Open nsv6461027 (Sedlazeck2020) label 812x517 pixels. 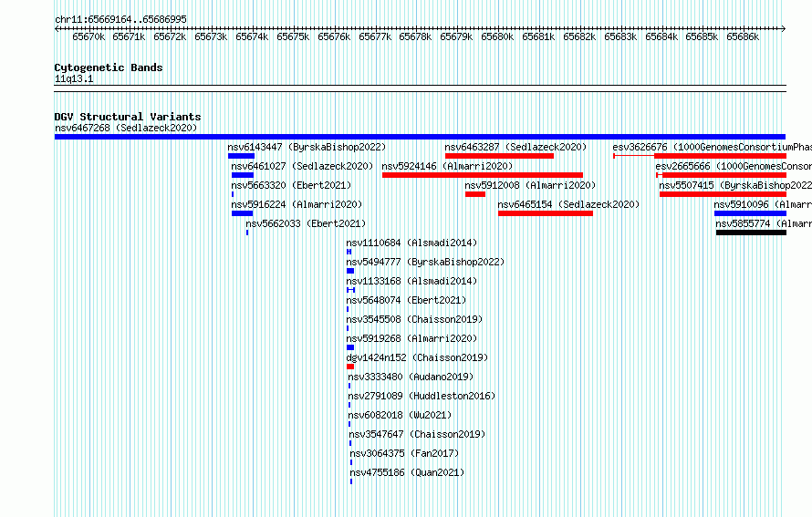302,166
